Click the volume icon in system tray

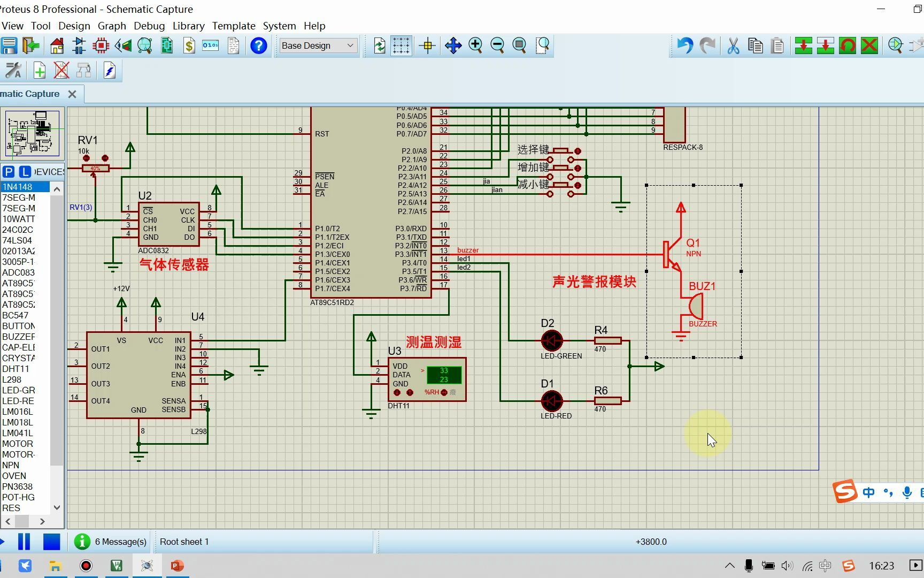click(787, 566)
